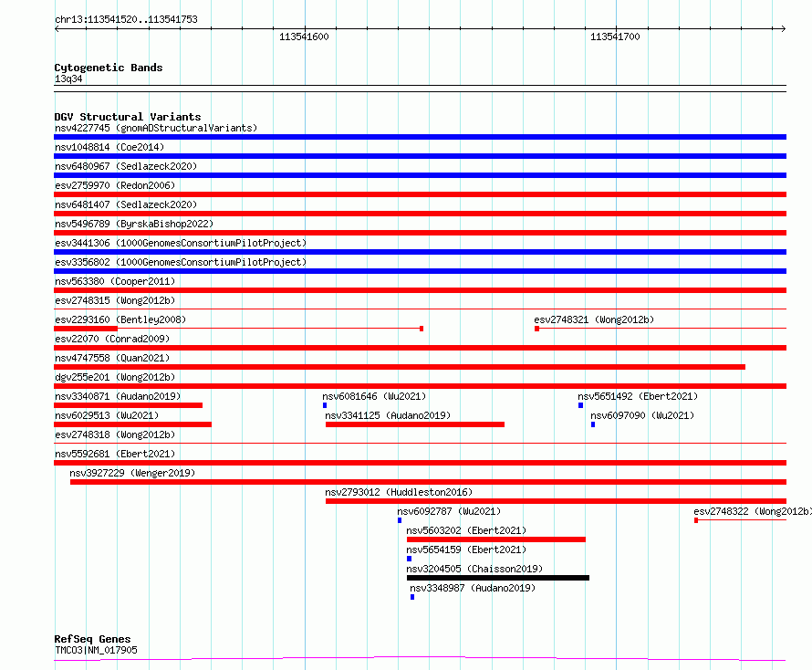Open the RefSeq Genes track title
This screenshot has width=812, height=670.
pyautogui.click(x=92, y=639)
